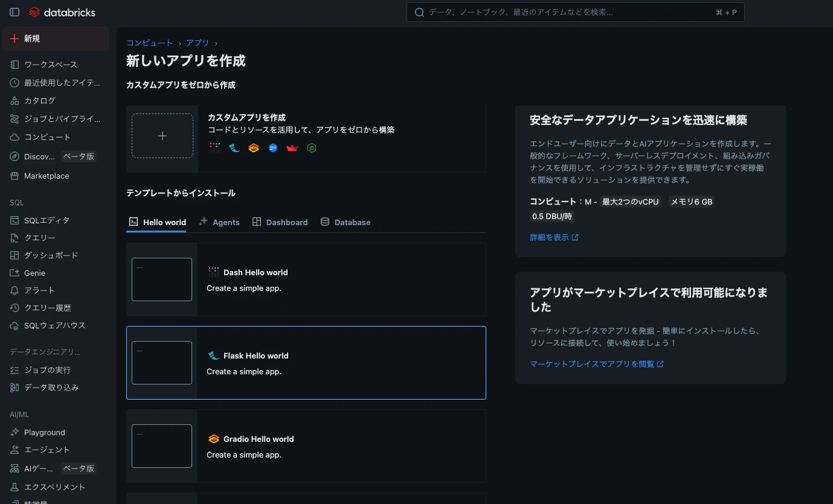Image resolution: width=833 pixels, height=504 pixels.
Task: Switch to the Hello world tab
Action: pyautogui.click(x=157, y=222)
